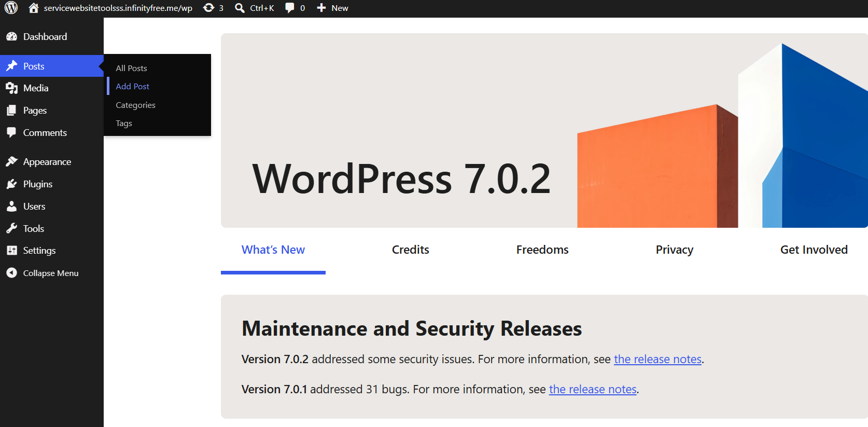This screenshot has height=427, width=868.
Task: Click the search magnifier icon
Action: coord(240,8)
